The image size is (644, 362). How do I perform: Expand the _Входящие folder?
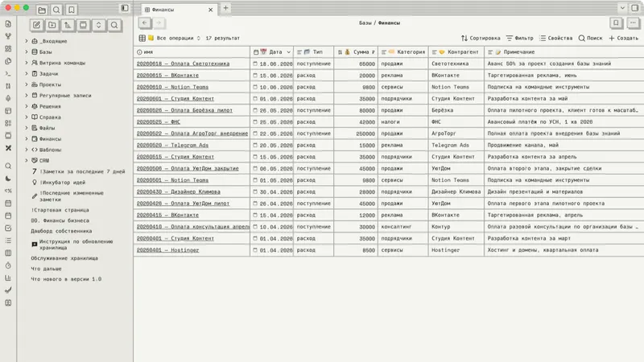27,41
